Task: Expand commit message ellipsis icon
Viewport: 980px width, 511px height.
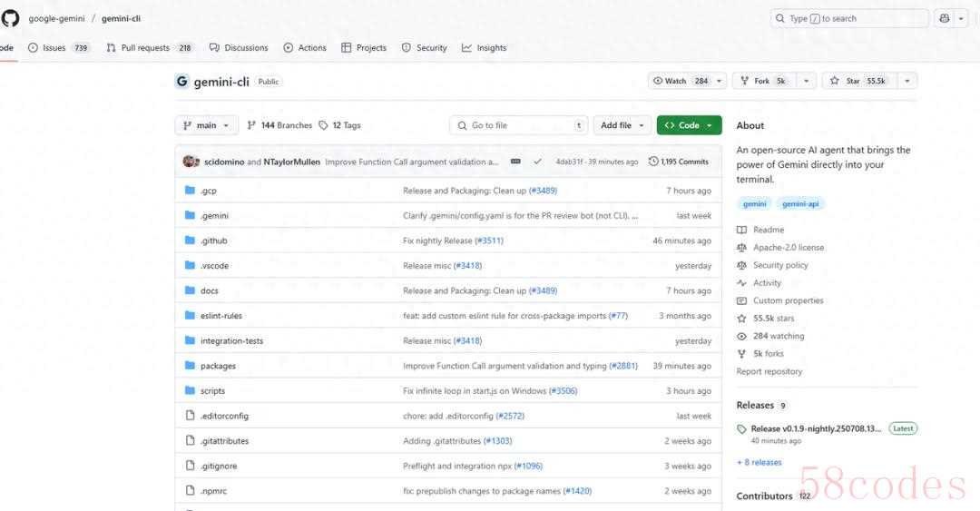Action: [515, 162]
